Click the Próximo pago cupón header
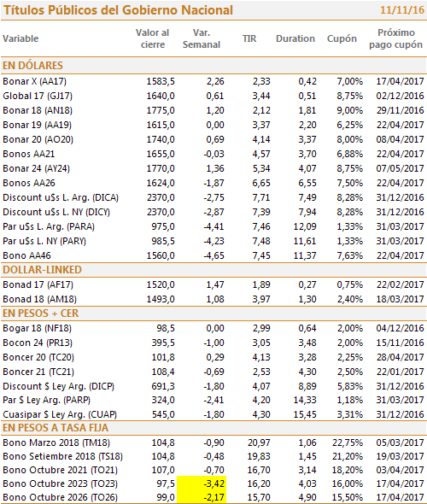The height and width of the screenshot is (504, 427). 396,38
